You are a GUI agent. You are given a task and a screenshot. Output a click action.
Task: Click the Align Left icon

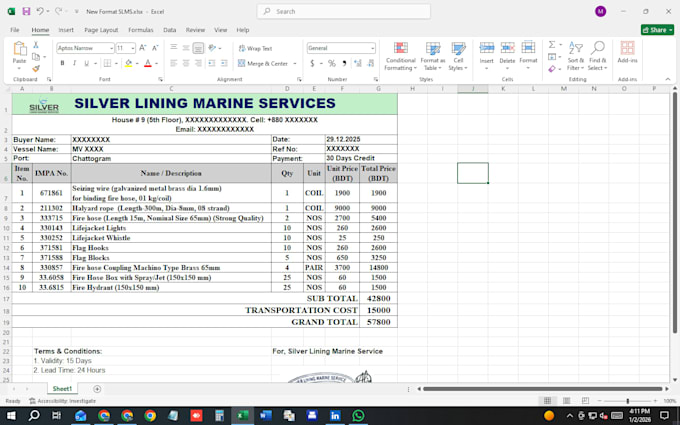[173, 63]
